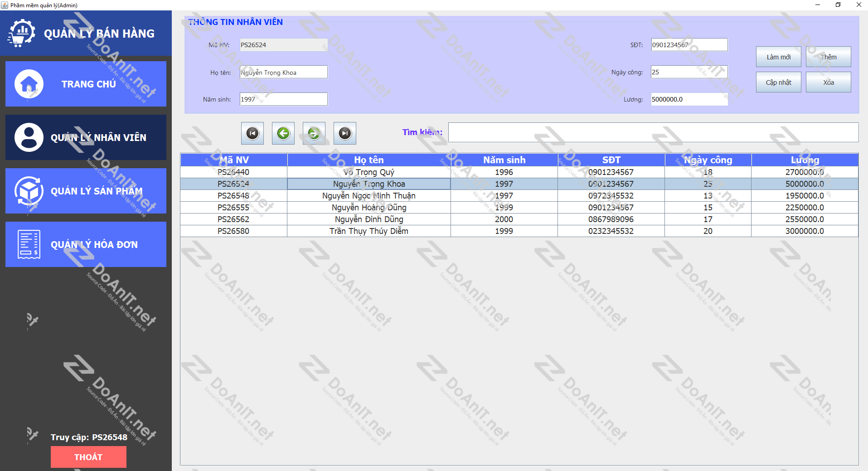This screenshot has height=471, width=868.
Task: Select the PS26562 table cell
Action: coord(234,219)
